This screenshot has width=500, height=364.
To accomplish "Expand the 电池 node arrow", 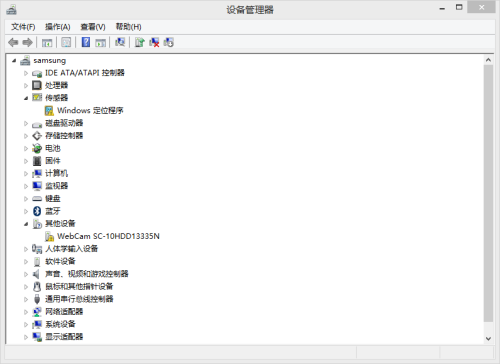I will tap(26, 149).
